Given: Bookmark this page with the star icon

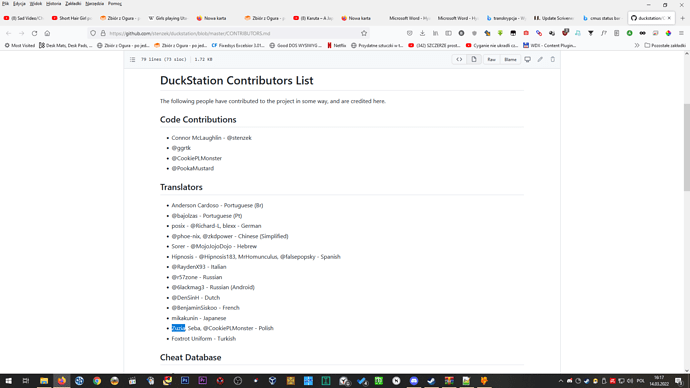Looking at the screenshot, I should [364, 33].
